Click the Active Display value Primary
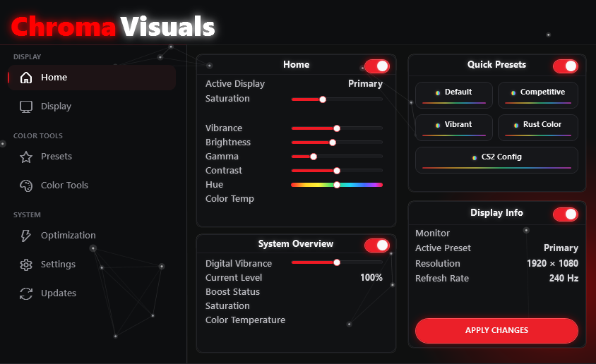596x364 pixels. tap(365, 84)
